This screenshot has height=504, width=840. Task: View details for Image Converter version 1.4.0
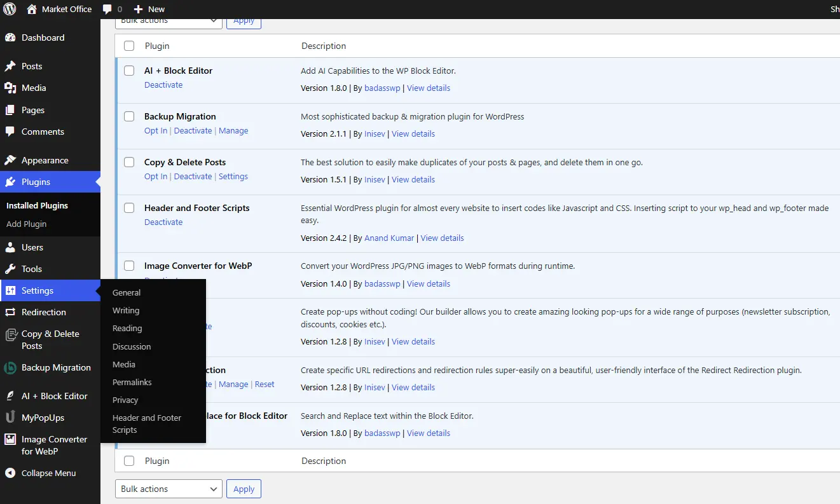point(429,283)
